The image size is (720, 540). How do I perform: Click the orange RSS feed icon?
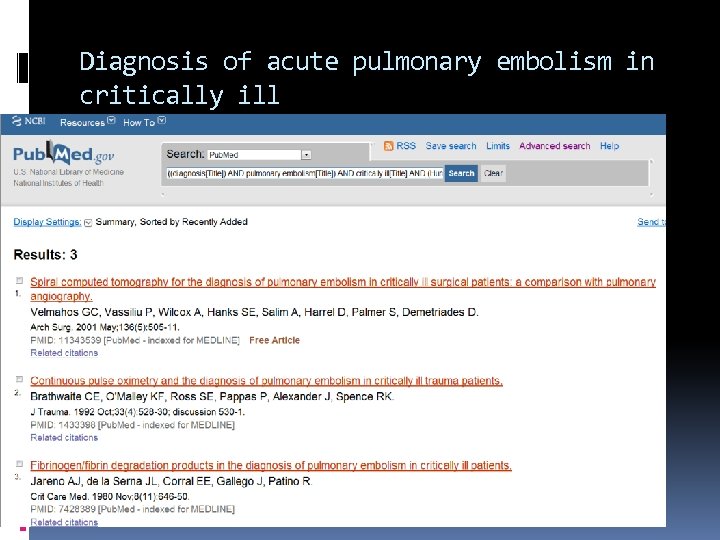[x=388, y=146]
